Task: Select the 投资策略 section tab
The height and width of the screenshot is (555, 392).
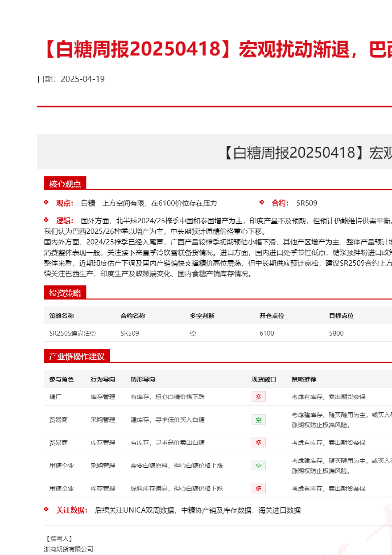Action: [x=65, y=293]
